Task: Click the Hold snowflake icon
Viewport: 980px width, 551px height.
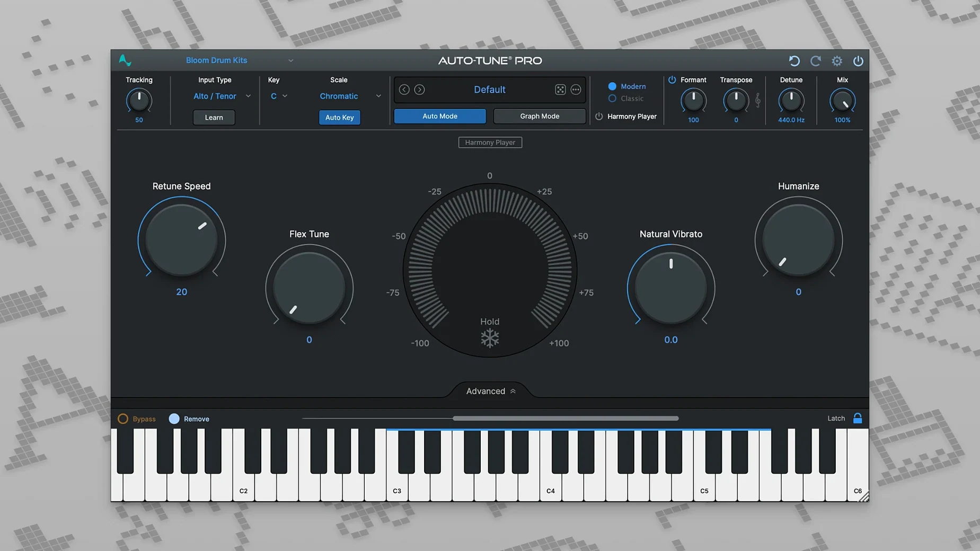Action: point(490,338)
